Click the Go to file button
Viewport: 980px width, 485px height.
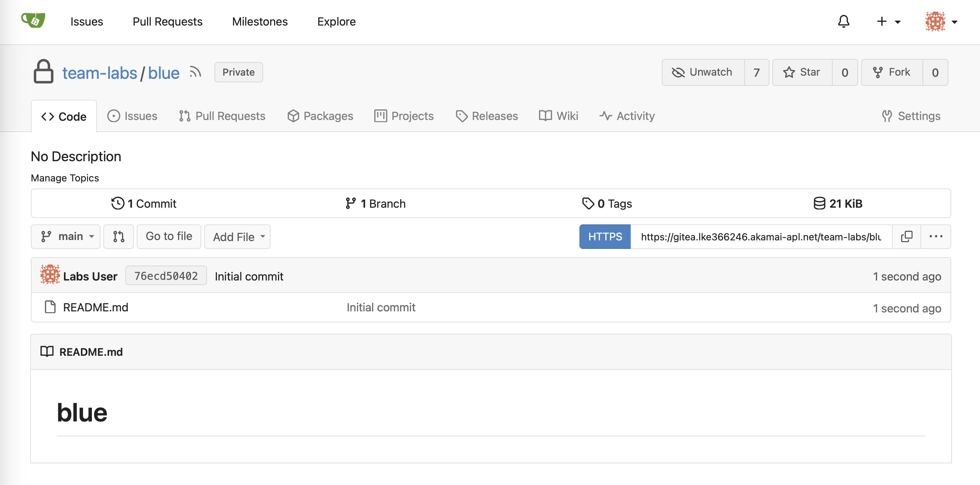coord(169,236)
